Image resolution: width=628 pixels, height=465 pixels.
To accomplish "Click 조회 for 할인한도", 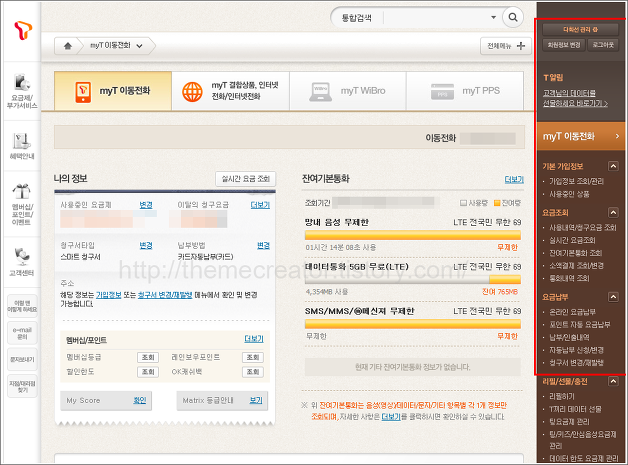I will coord(148,372).
